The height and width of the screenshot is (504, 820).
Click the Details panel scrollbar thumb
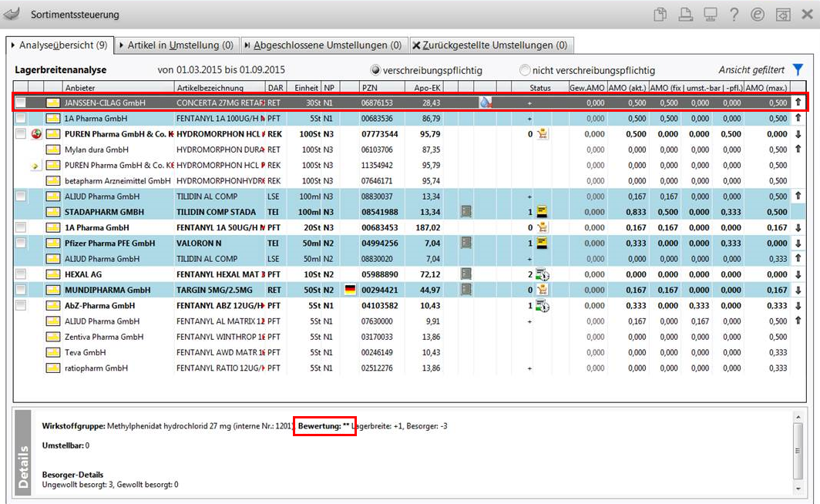pyautogui.click(x=798, y=451)
